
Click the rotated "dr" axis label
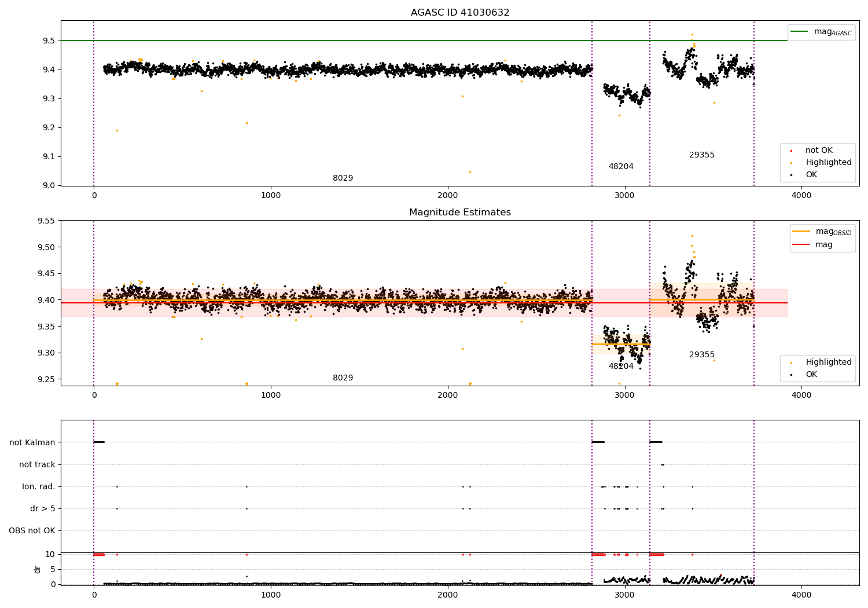38,569
